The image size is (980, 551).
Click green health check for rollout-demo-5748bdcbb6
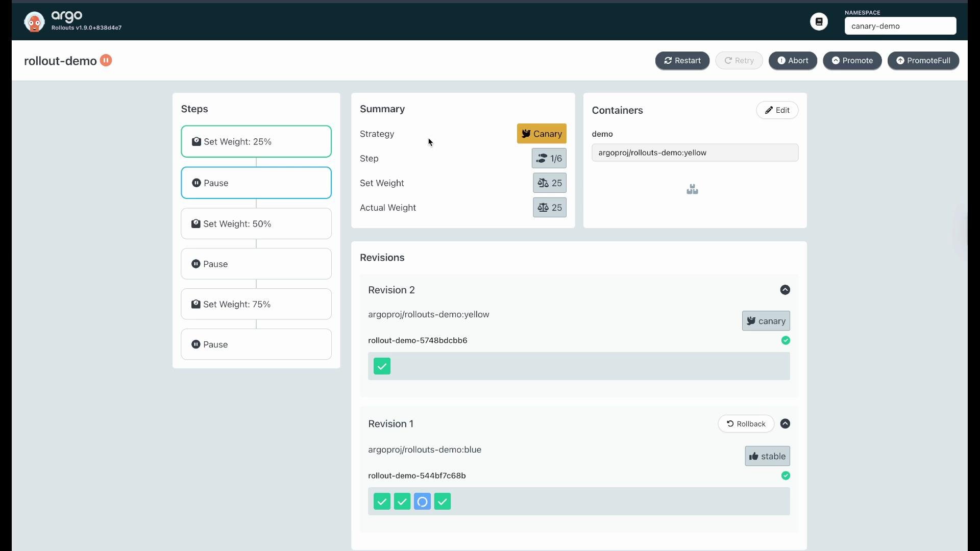(x=786, y=340)
